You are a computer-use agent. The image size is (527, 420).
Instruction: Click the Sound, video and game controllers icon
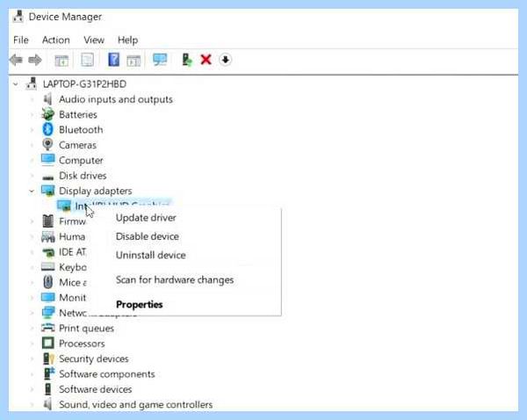click(47, 404)
